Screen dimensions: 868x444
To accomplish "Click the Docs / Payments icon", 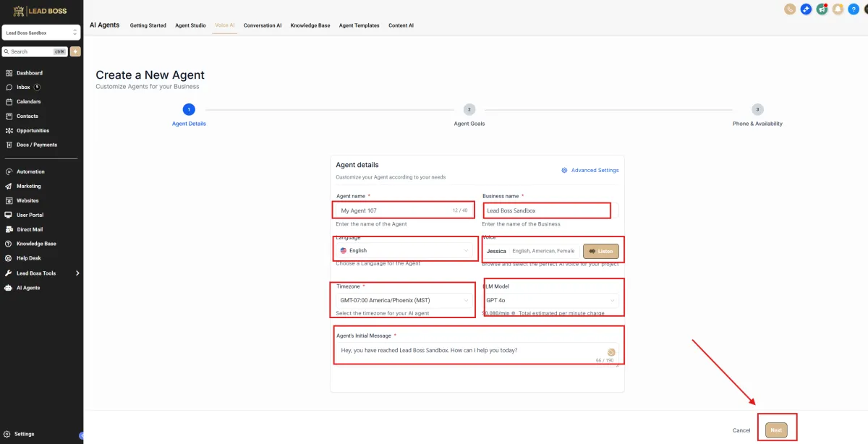I will [x=9, y=145].
